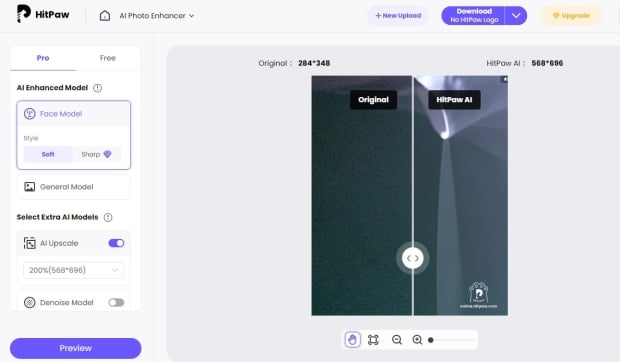Image resolution: width=620 pixels, height=362 pixels.
Task: Select the General Model option
Action: (74, 187)
